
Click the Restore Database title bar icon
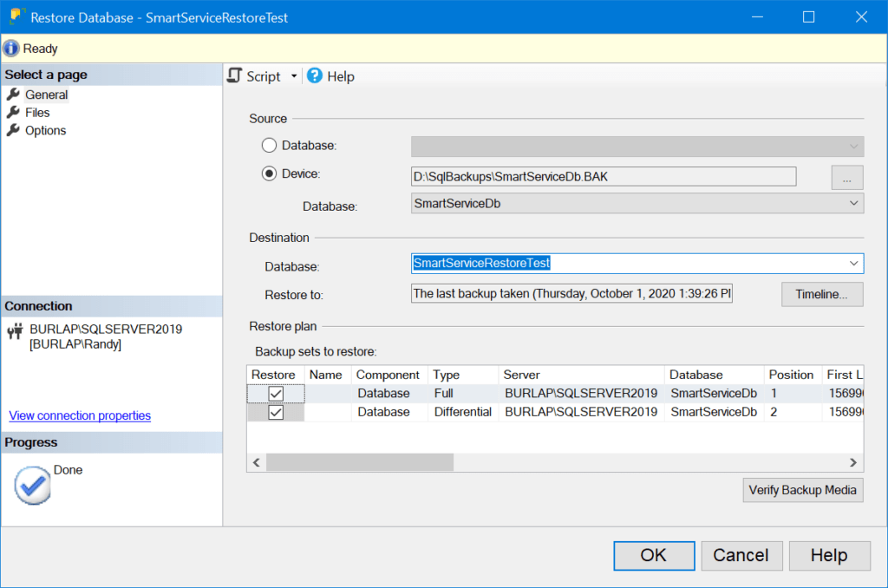click(x=17, y=16)
